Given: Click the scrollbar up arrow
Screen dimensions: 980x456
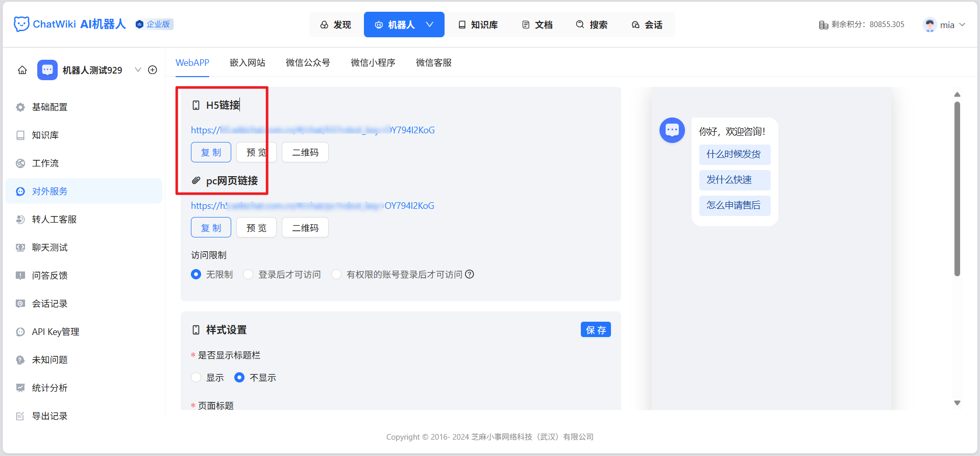Looking at the screenshot, I should click(x=958, y=94).
